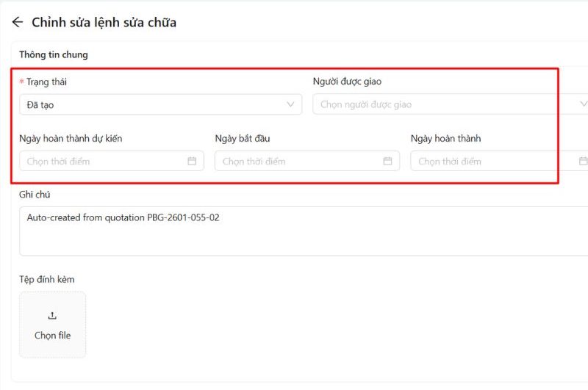Click the Chỉnh sửa lệnh sửa chữa heading
Image resolution: width=588 pixels, height=390 pixels.
click(104, 23)
